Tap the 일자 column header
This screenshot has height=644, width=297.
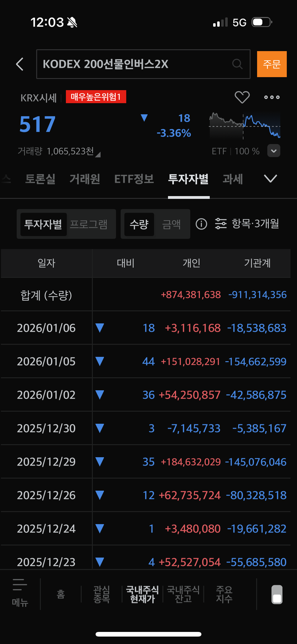pyautogui.click(x=46, y=263)
